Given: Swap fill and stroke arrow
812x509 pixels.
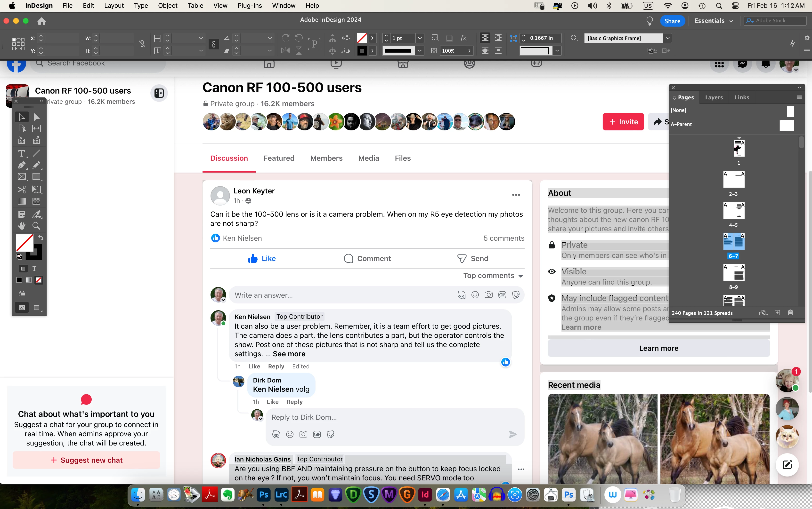Looking at the screenshot, I should point(41,238).
